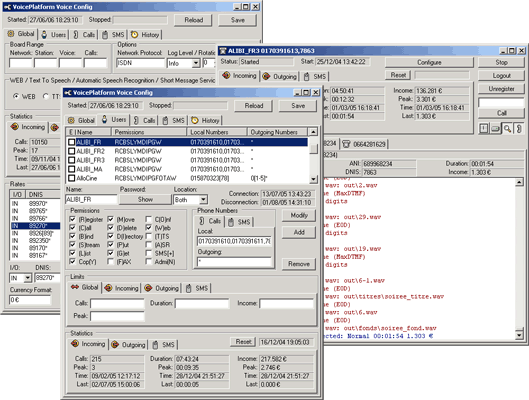Enable Admi(N) permission checkbox

pyautogui.click(x=148, y=262)
